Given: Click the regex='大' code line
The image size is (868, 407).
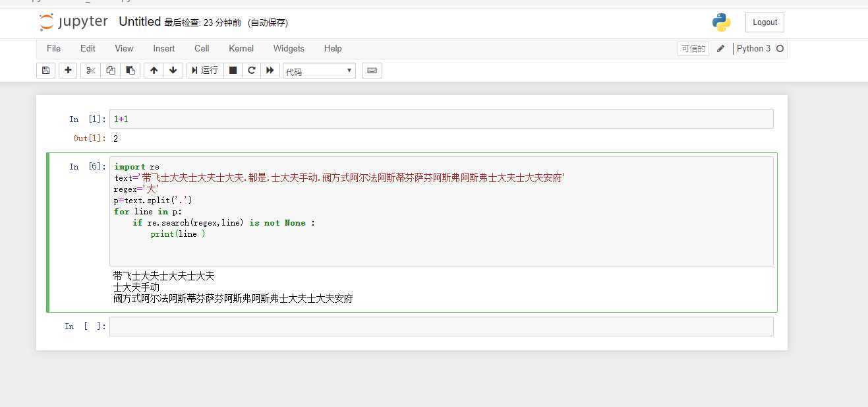Looking at the screenshot, I should [x=137, y=189].
